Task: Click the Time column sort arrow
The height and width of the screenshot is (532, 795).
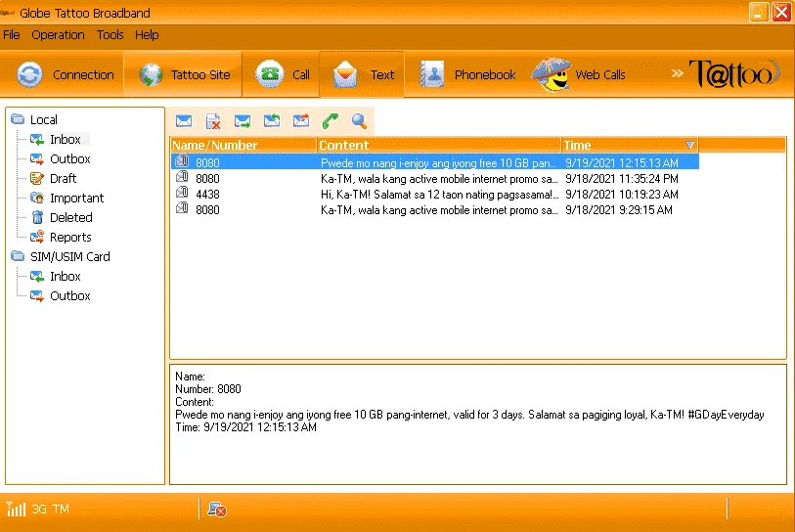Action: click(x=689, y=145)
